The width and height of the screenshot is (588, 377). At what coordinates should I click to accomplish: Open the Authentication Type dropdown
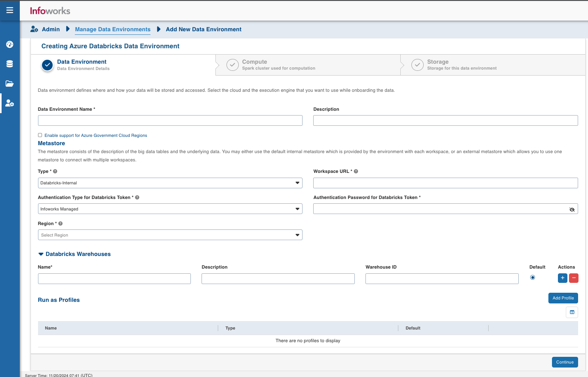170,209
